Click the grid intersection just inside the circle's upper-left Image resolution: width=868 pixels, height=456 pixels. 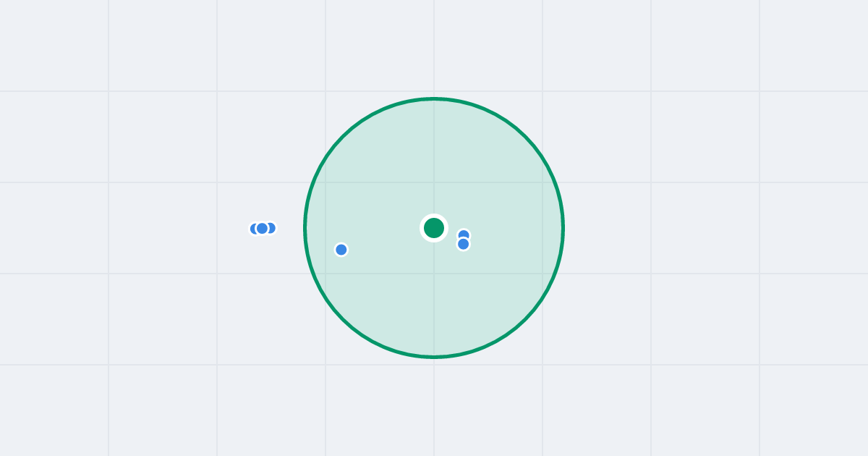click(325, 182)
